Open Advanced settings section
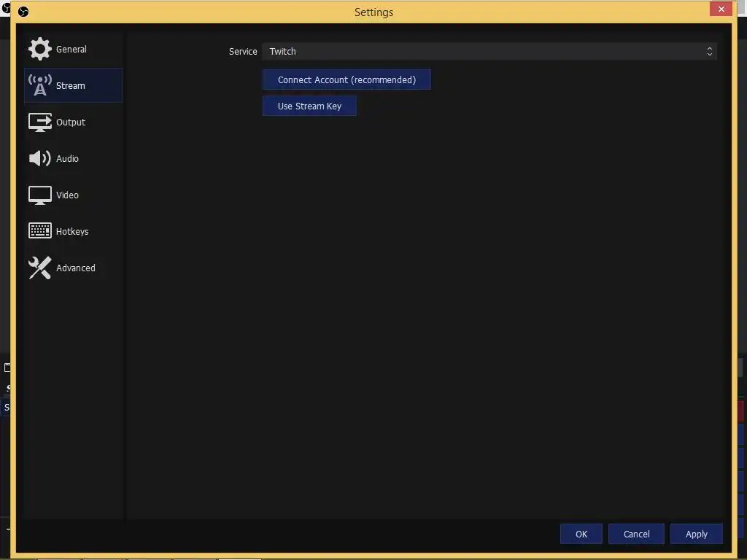 pos(73,268)
